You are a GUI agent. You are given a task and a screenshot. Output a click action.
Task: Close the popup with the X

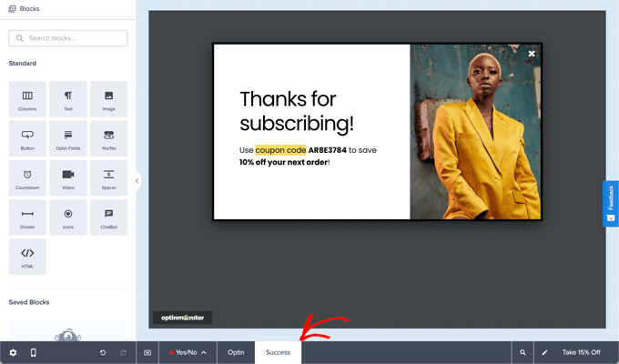point(532,54)
